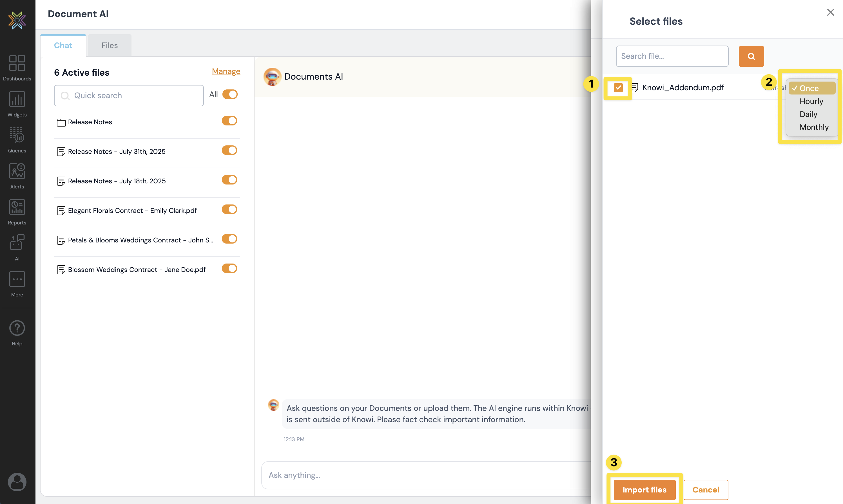Uncheck the Knowi_Addendum.pdf checkbox

tap(618, 88)
